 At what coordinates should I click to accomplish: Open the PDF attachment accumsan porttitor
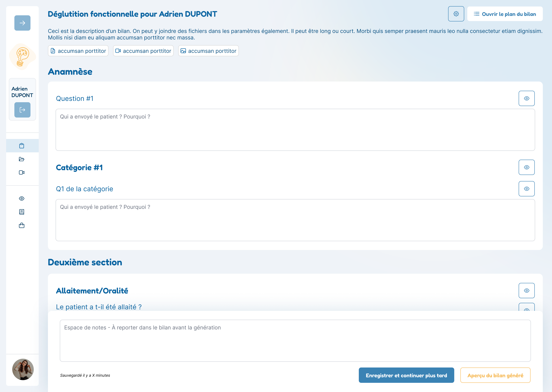pyautogui.click(x=78, y=51)
